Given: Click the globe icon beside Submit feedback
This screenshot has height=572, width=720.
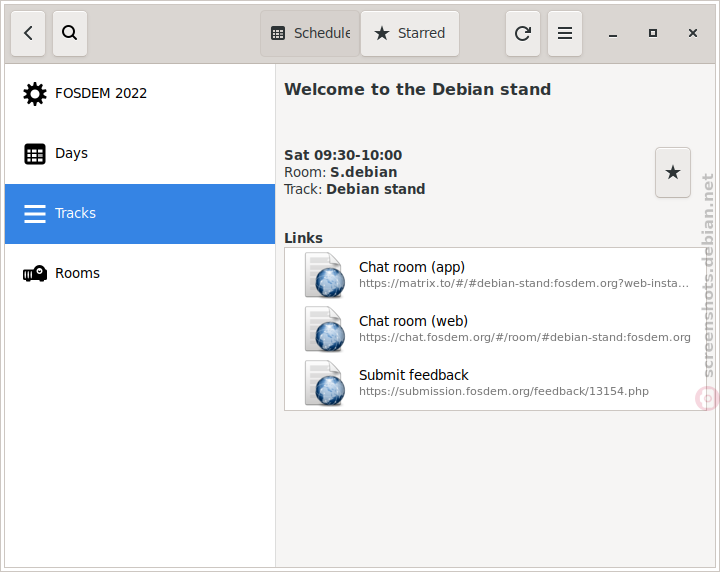Looking at the screenshot, I should click(x=325, y=383).
